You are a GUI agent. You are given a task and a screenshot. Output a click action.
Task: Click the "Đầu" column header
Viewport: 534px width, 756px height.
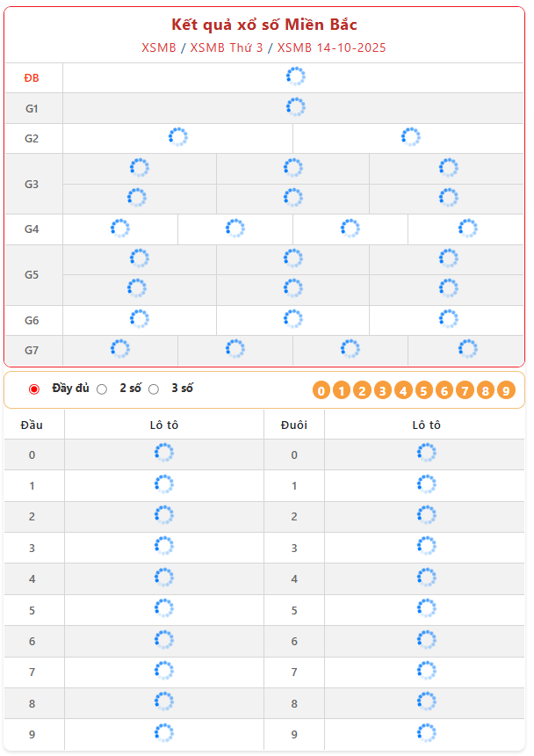pyautogui.click(x=32, y=425)
